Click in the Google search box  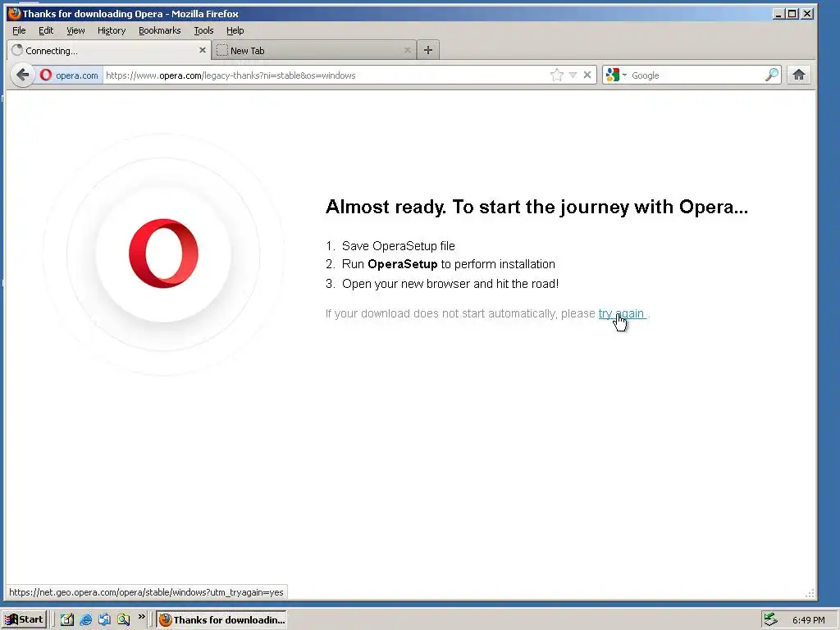click(x=696, y=75)
